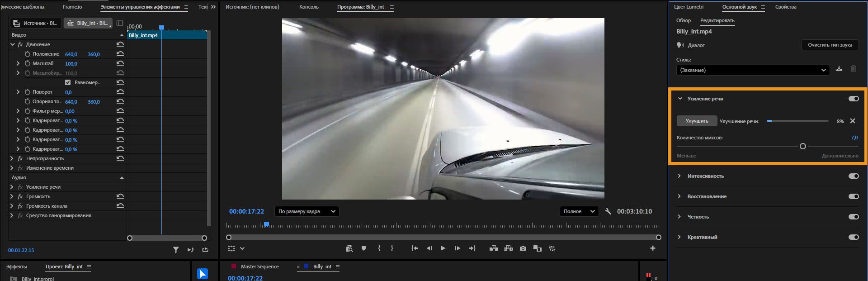Open the По размеру кадра zoom dropdown
This screenshot has height=281, width=868.
(x=307, y=211)
